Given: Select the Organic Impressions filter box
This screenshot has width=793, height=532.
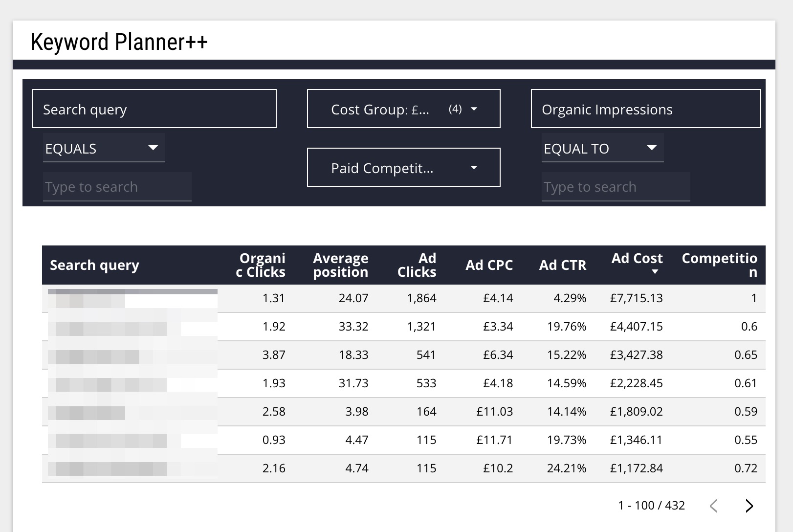Looking at the screenshot, I should [645, 109].
